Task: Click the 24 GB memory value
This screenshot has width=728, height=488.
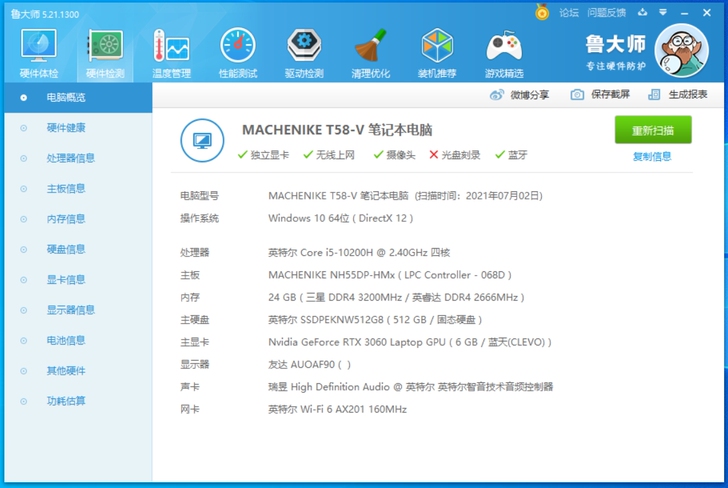Action: pyautogui.click(x=396, y=297)
